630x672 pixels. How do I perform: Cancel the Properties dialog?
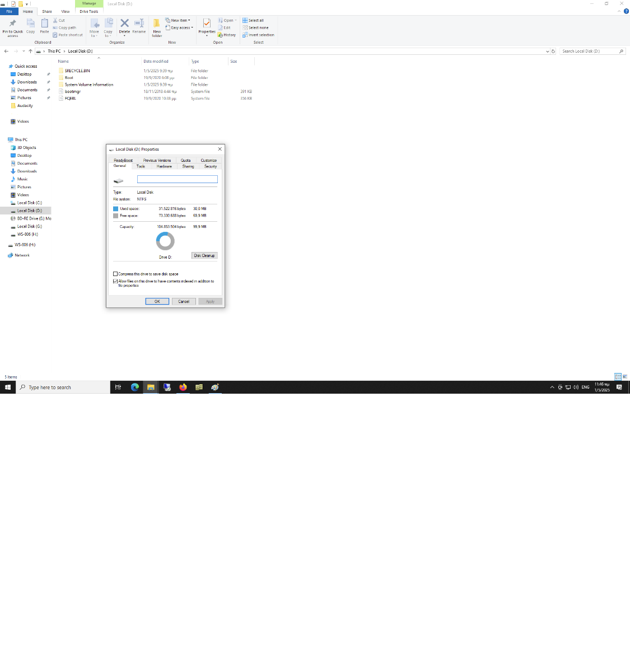pyautogui.click(x=184, y=301)
